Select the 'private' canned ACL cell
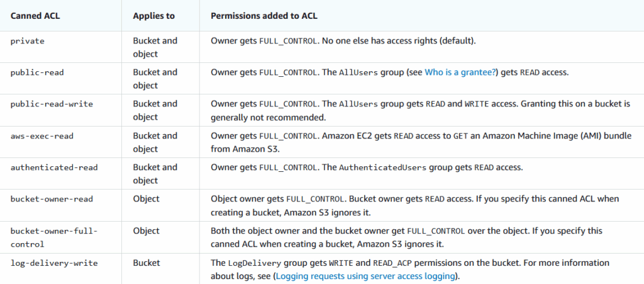The width and height of the screenshot is (644, 284). (x=27, y=41)
